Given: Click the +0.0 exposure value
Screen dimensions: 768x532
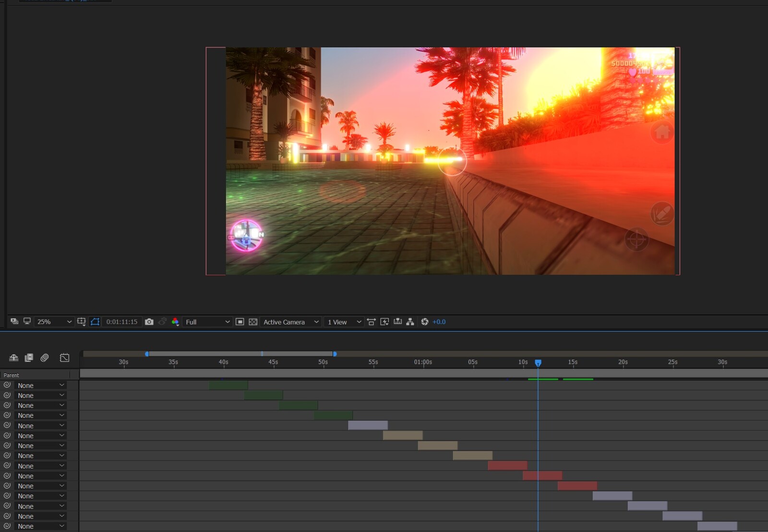Looking at the screenshot, I should 439,322.
